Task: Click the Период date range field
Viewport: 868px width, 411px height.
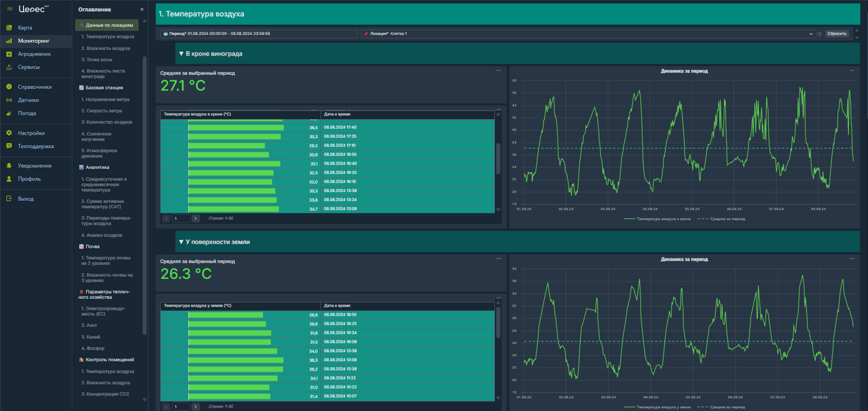Action: (x=259, y=34)
